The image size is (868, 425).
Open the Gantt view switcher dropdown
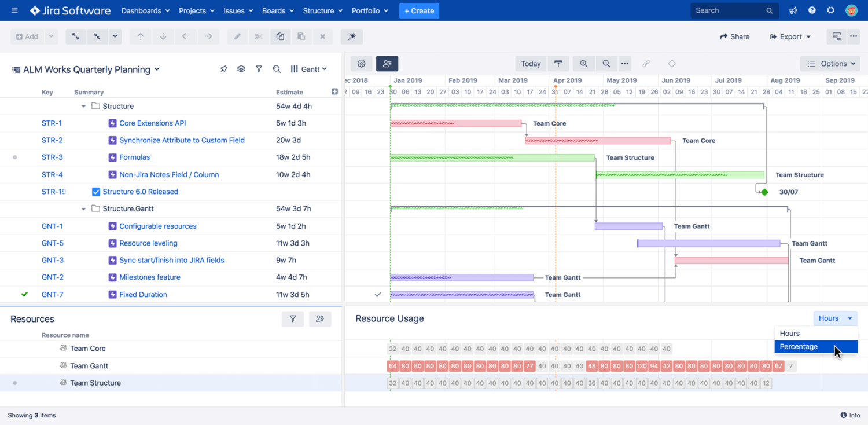coord(309,69)
